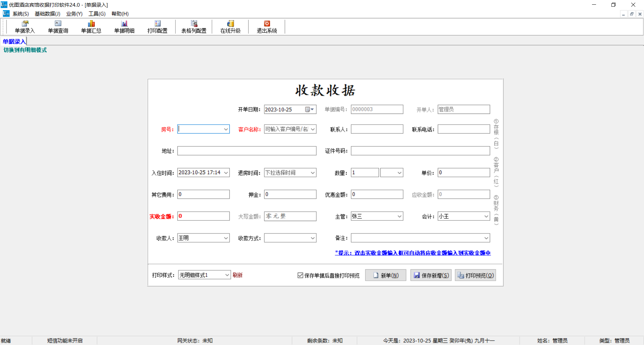Switch to the 单据录入 tab
The image size is (644, 345).
[x=14, y=41]
